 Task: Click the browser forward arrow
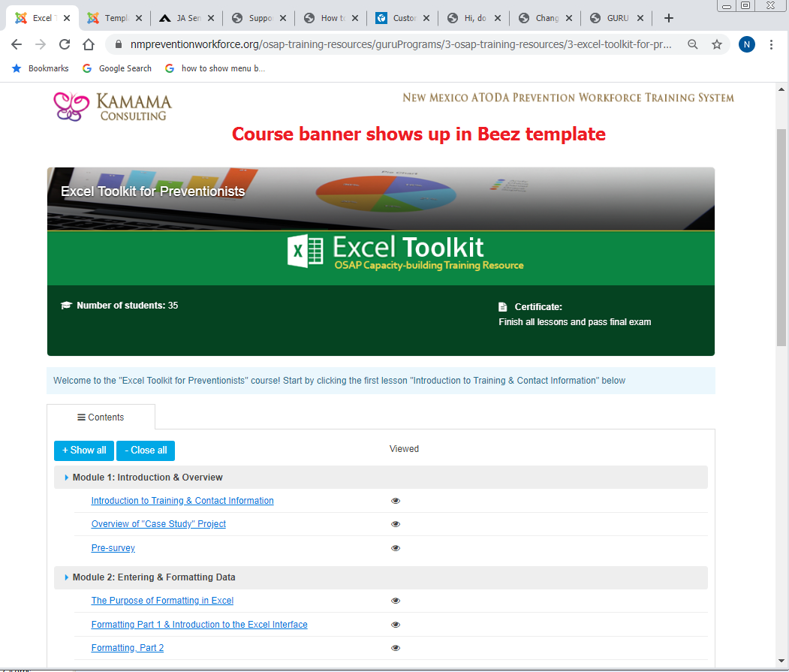[41, 44]
